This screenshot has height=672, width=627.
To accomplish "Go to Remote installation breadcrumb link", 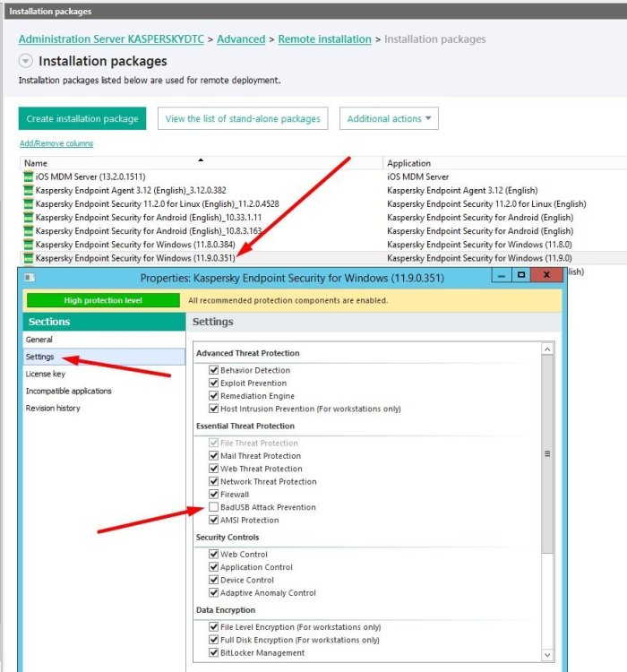I will point(324,39).
